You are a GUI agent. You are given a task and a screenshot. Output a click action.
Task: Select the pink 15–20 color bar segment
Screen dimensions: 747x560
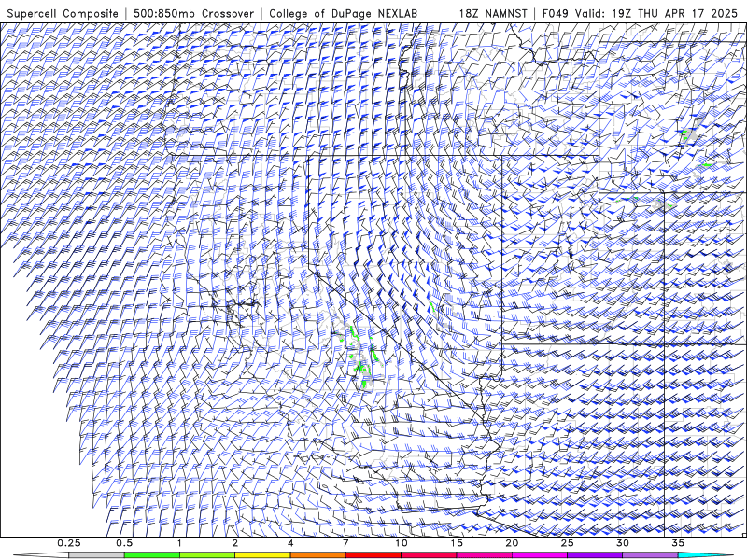[484, 555]
